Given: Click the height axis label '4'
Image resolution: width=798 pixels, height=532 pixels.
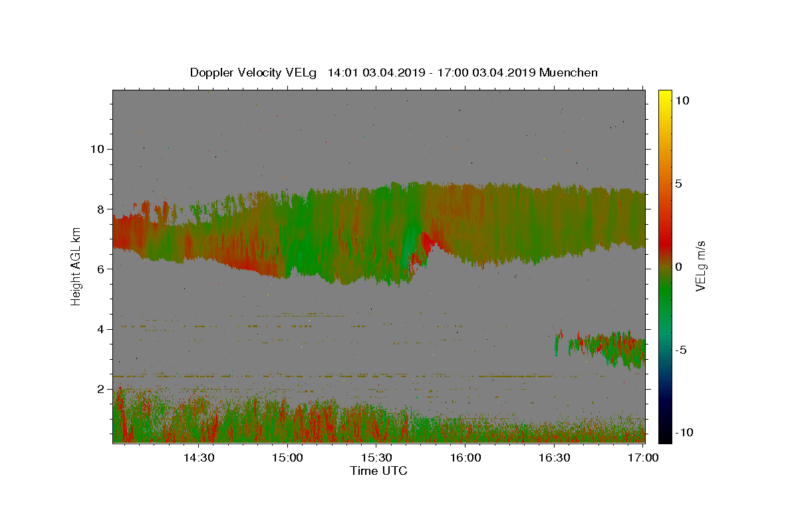Looking at the screenshot, I should [x=99, y=329].
